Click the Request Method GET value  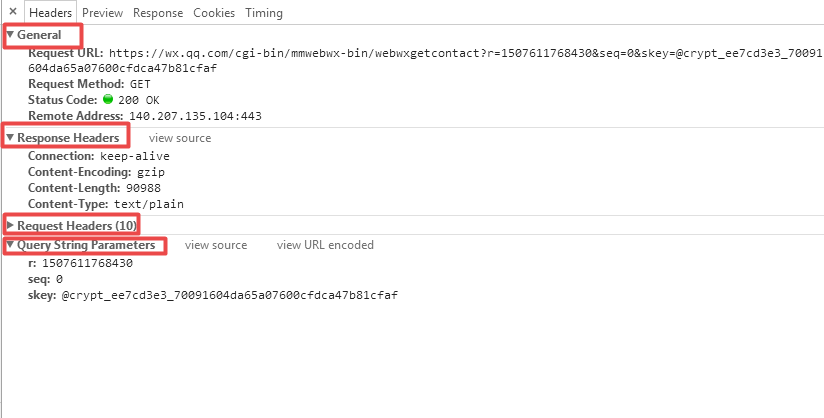click(140, 84)
